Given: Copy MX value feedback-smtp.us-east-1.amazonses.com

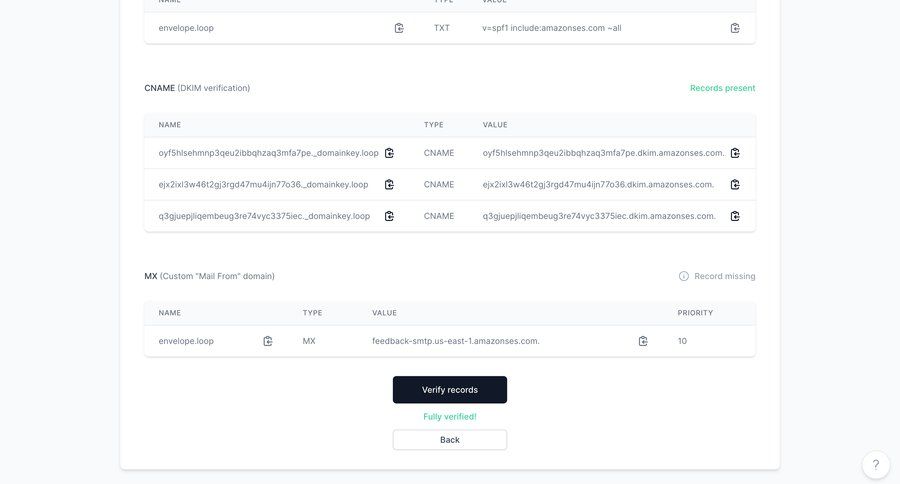Looking at the screenshot, I should pos(643,341).
